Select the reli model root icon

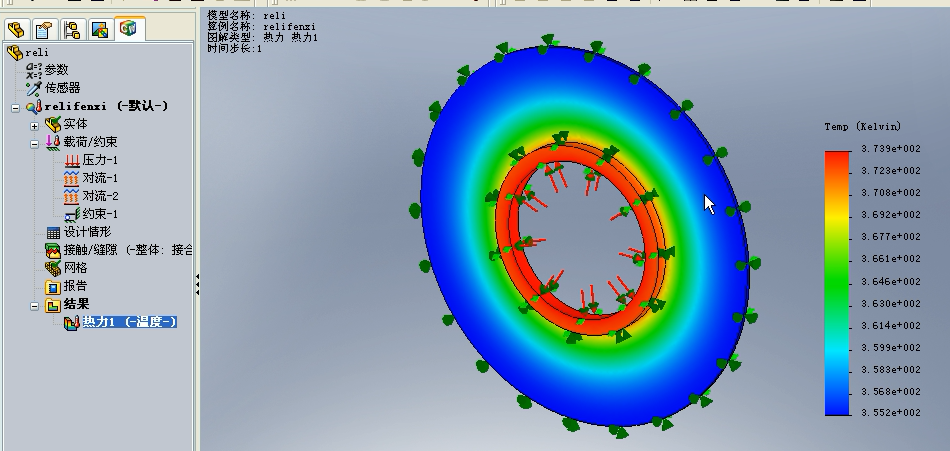pyautogui.click(x=15, y=53)
